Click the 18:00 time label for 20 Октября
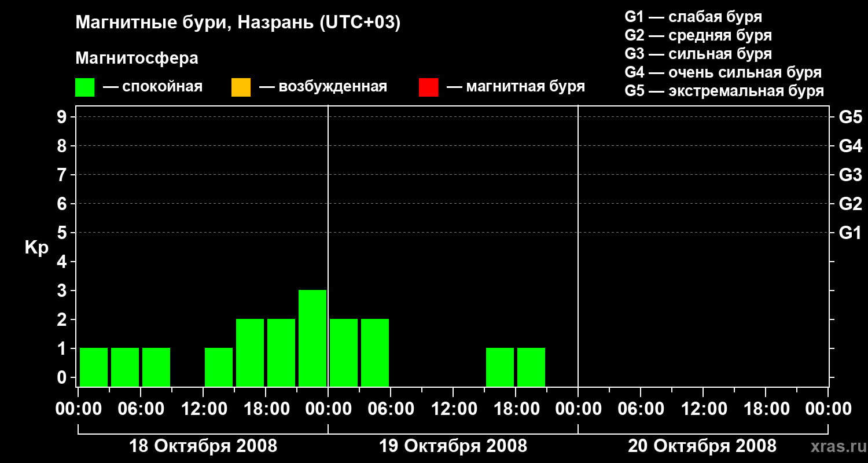 point(766,409)
